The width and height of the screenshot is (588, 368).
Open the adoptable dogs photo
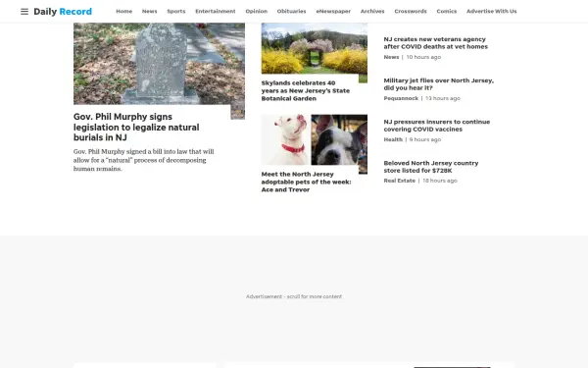[315, 139]
